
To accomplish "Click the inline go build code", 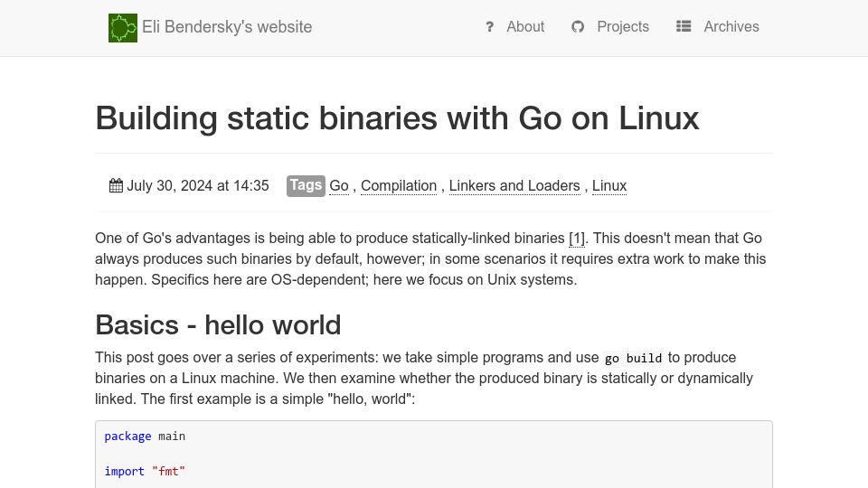I will 633,359.
